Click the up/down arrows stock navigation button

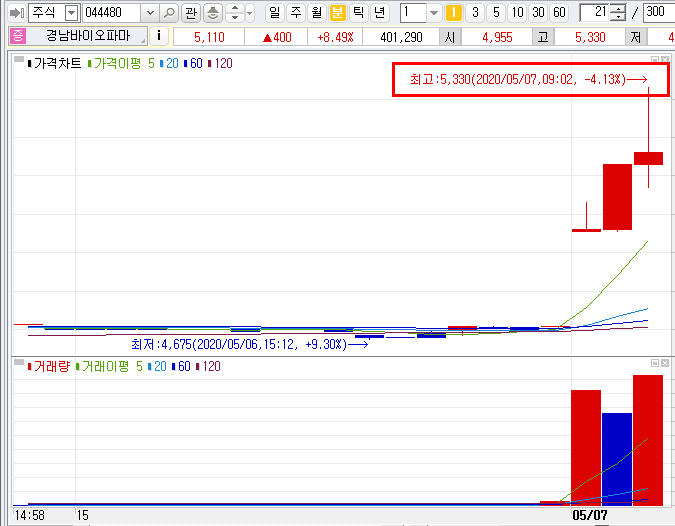tap(235, 12)
